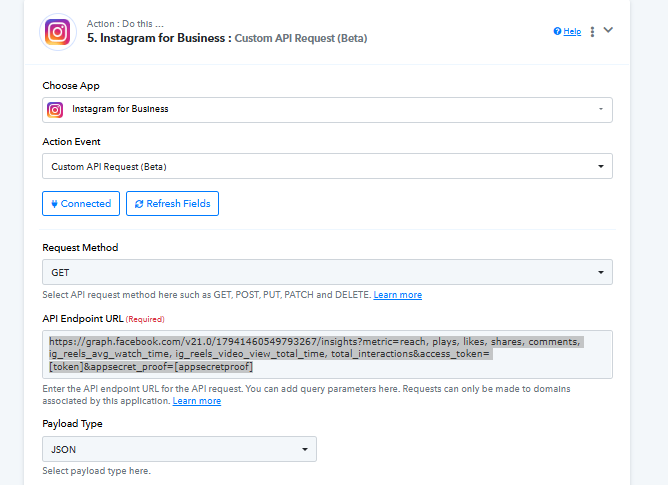Click the 'Request Method' label

80,248
